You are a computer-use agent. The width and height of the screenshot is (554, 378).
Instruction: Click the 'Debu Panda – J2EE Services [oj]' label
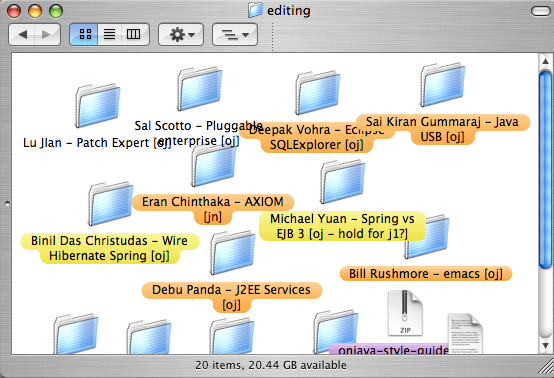pyautogui.click(x=232, y=297)
